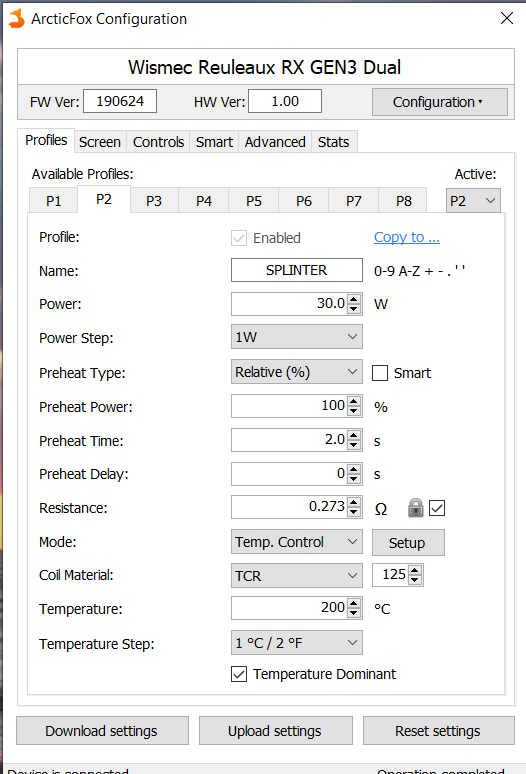Select profile tab P5
The height and width of the screenshot is (774, 526).
point(254,201)
